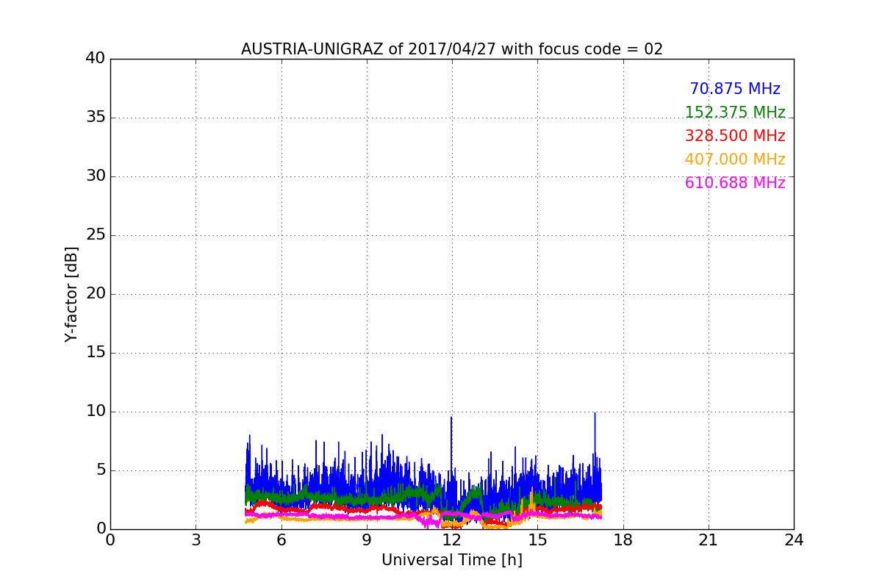
Task: Click the x-axis tick label 18
Action: coord(623,540)
